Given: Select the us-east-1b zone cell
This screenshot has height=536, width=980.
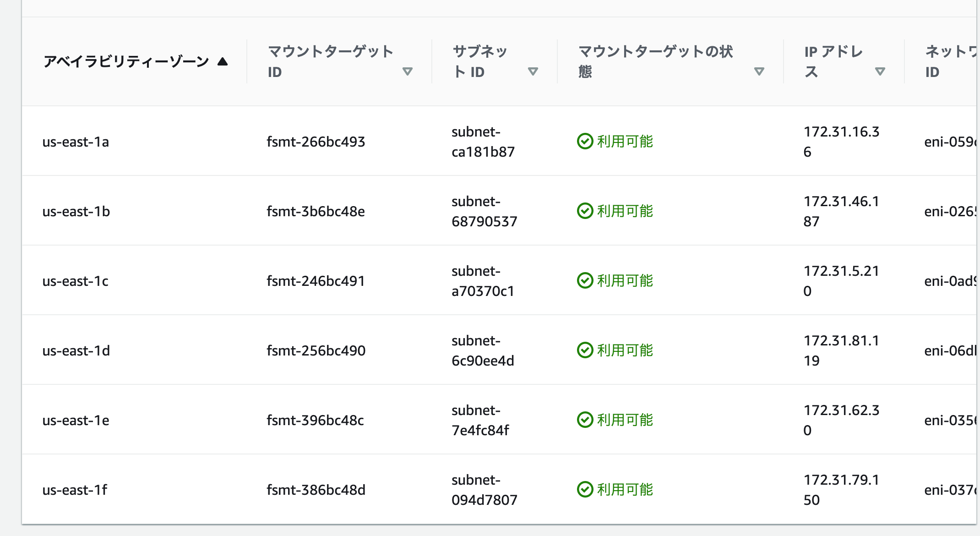Looking at the screenshot, I should pyautogui.click(x=76, y=212).
